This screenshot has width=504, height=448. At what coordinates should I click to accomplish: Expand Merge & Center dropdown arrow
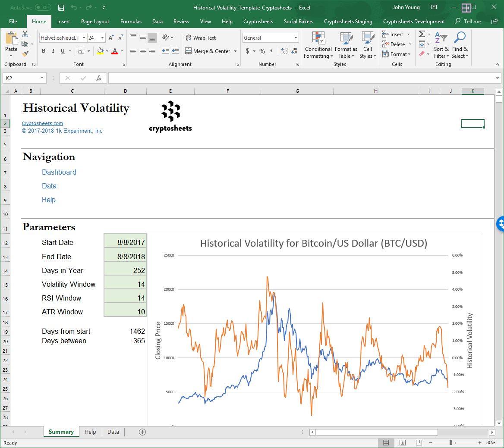pyautogui.click(x=235, y=51)
